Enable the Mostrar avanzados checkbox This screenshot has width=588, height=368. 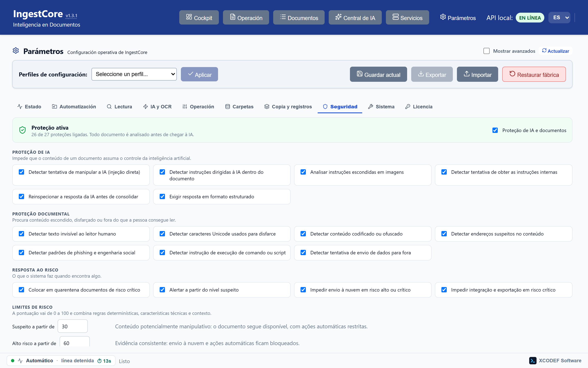[487, 51]
